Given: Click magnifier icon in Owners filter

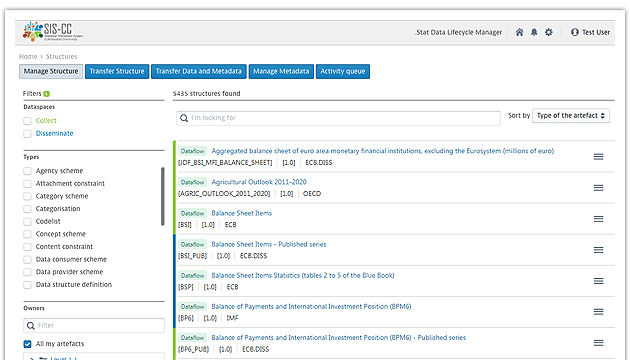Looking at the screenshot, I should pyautogui.click(x=31, y=325).
